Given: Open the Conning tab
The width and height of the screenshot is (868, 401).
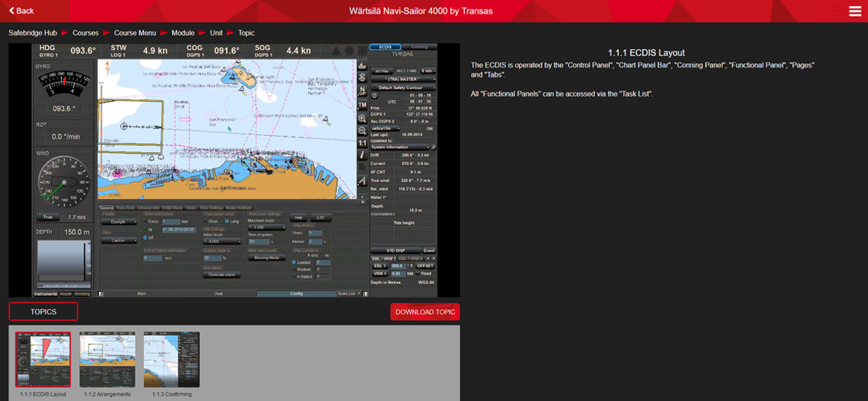Looking at the screenshot, I should click(420, 47).
